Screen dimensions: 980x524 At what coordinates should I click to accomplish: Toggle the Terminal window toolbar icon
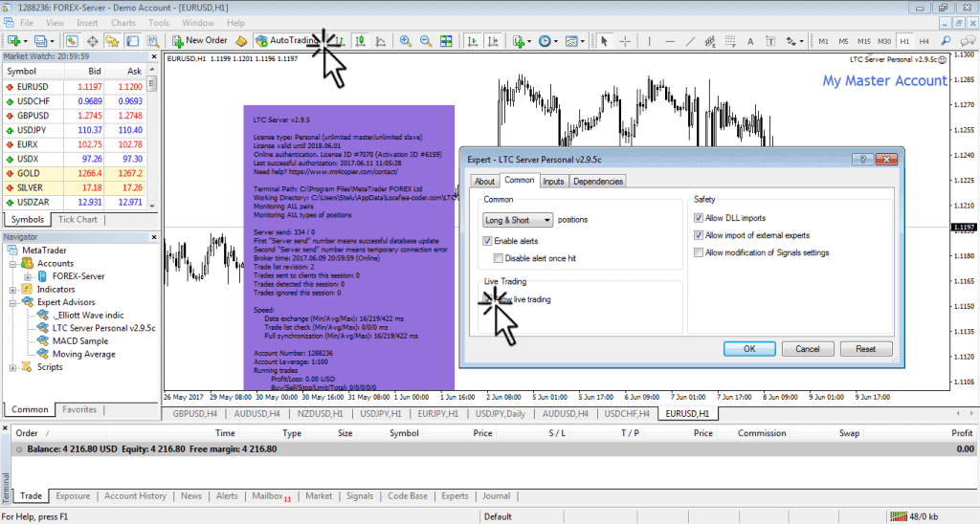[132, 41]
